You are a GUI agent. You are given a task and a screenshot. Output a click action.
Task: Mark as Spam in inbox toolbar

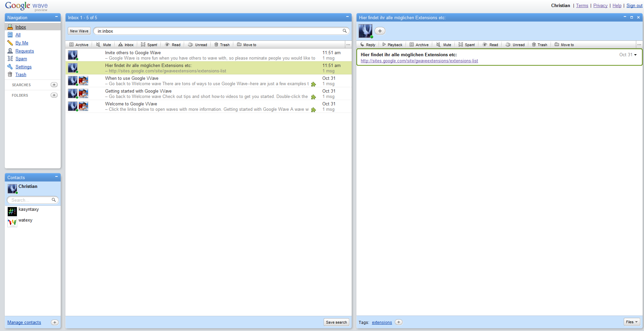(149, 45)
